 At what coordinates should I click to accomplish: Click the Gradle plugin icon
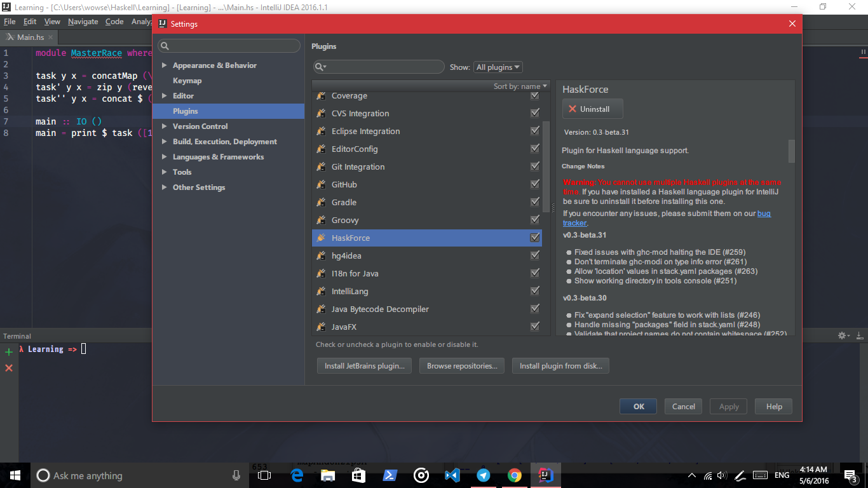click(321, 202)
